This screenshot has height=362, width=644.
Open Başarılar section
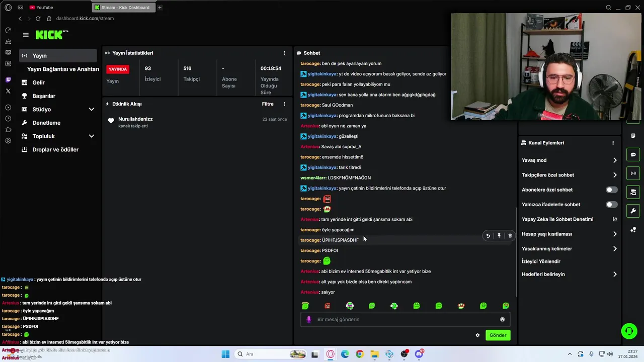point(44,96)
